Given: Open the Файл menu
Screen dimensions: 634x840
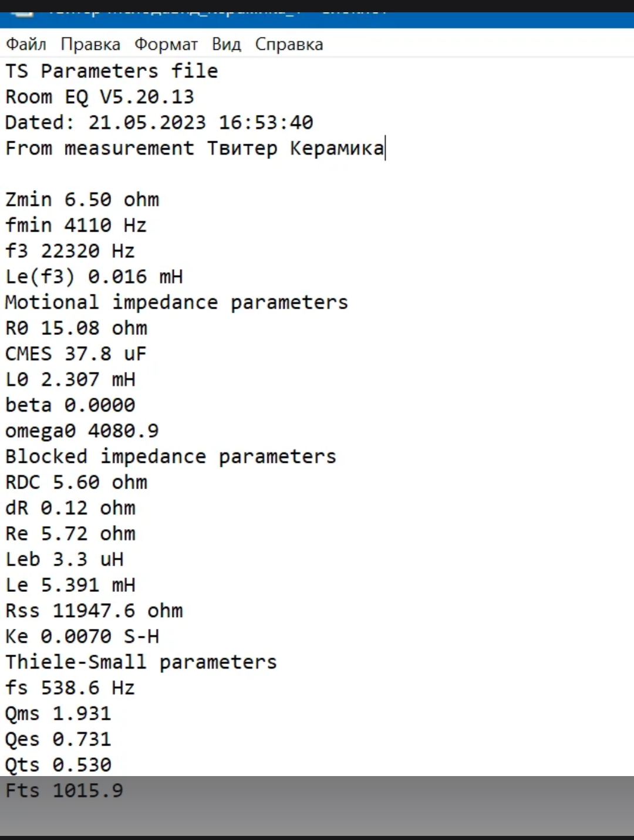Looking at the screenshot, I should point(26,45).
